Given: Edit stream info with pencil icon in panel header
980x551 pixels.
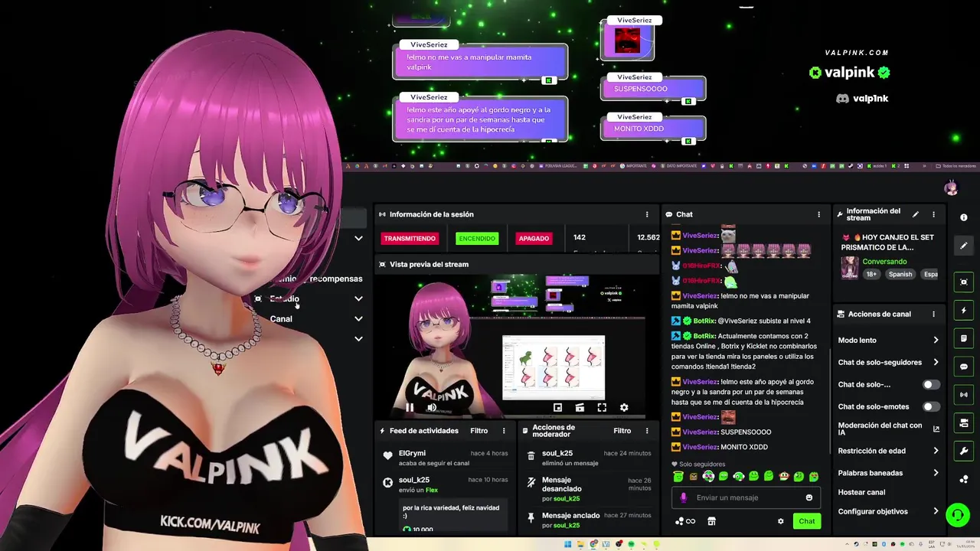Looking at the screenshot, I should pyautogui.click(x=916, y=214).
